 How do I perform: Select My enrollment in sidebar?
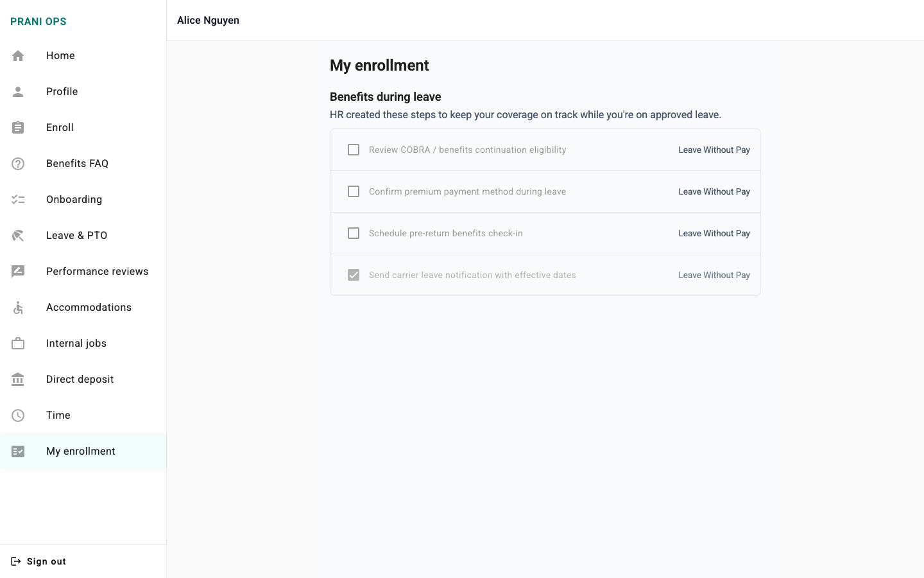coord(83,451)
